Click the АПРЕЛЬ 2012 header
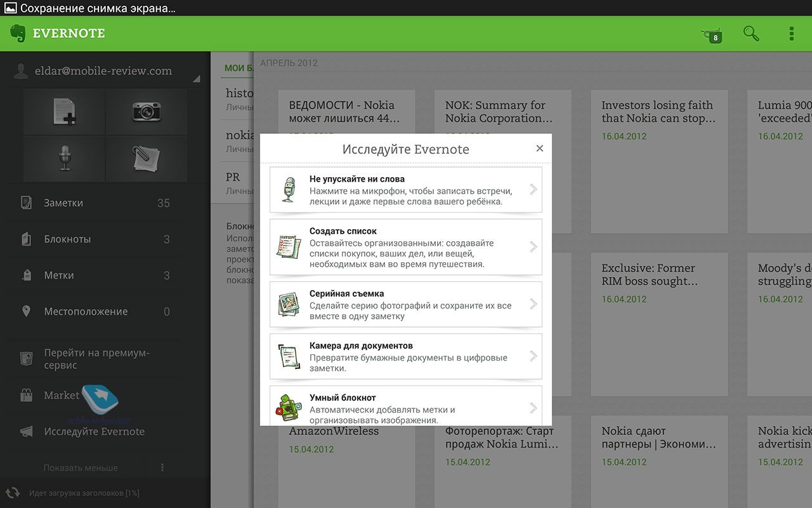Image resolution: width=812 pixels, height=508 pixels. (x=289, y=63)
